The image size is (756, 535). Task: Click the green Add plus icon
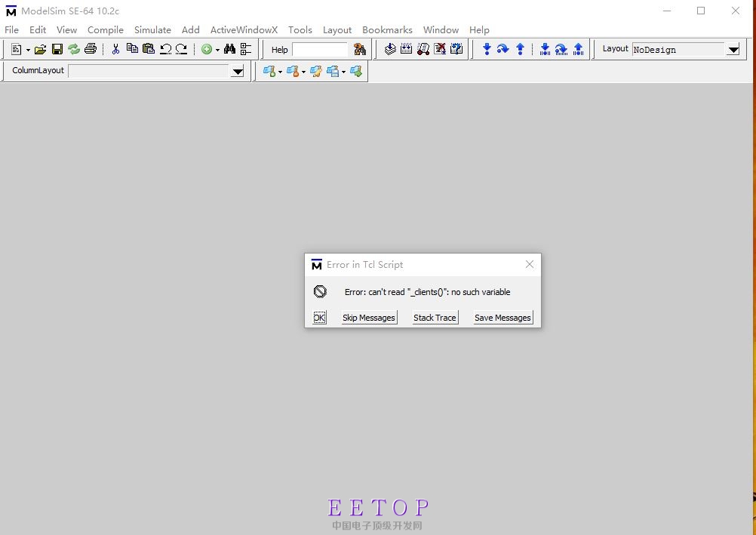pos(207,49)
